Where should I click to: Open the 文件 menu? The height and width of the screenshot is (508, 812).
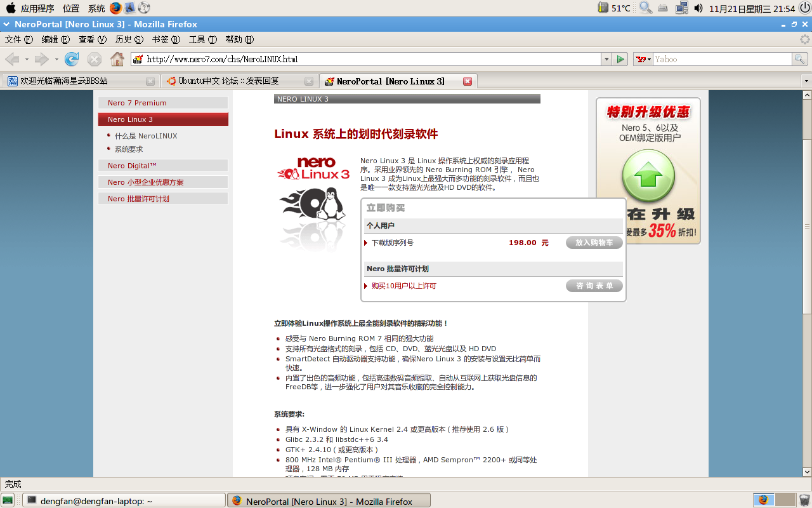pyautogui.click(x=18, y=39)
